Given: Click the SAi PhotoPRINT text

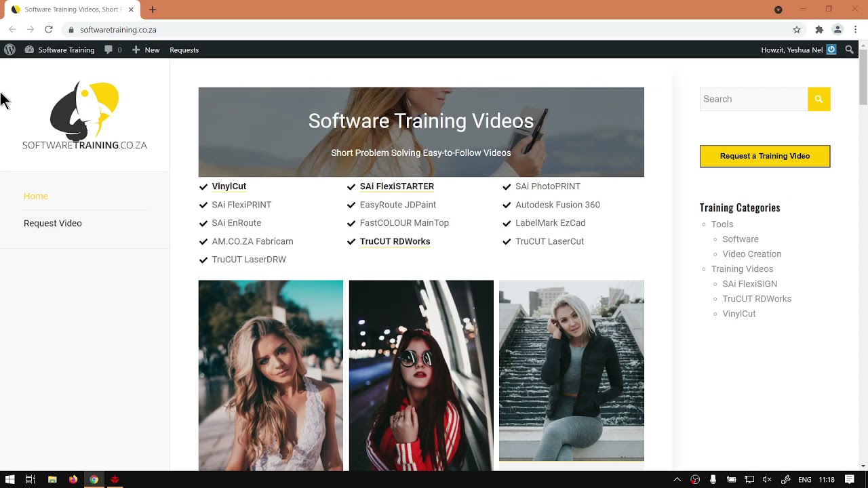Looking at the screenshot, I should click(x=548, y=186).
